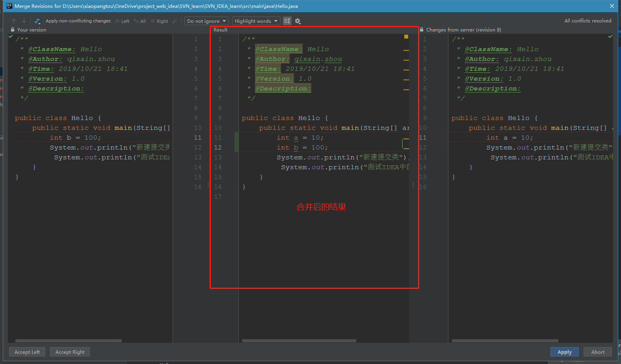The width and height of the screenshot is (621, 364).
Task: Click compare contents with base icon
Action: click(x=37, y=21)
